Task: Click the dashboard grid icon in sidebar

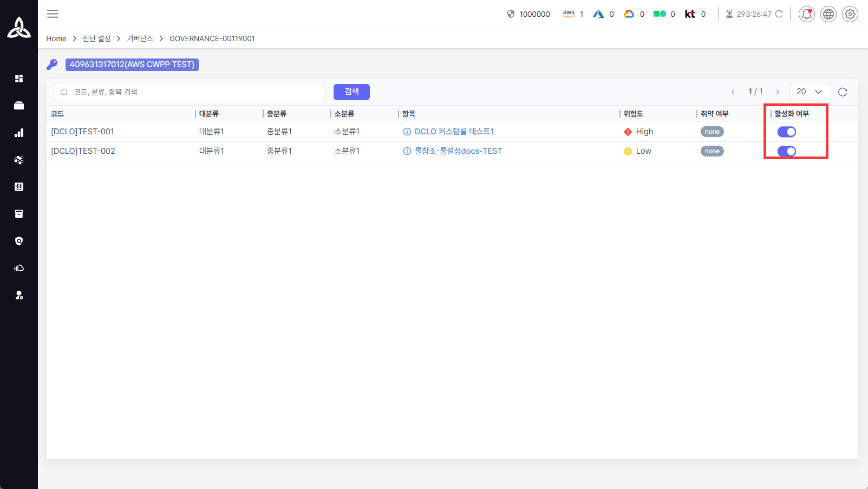Action: tap(19, 79)
